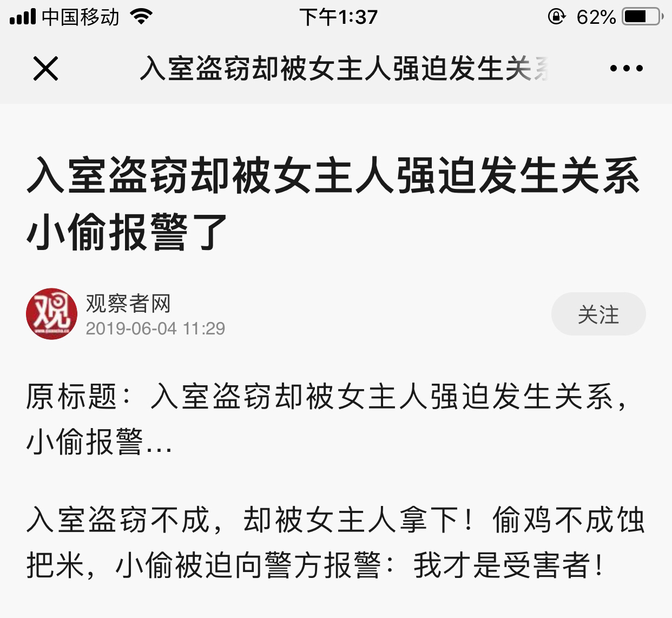Tap the battery icon in status bar
The height and width of the screenshot is (618, 672).
pyautogui.click(x=643, y=17)
